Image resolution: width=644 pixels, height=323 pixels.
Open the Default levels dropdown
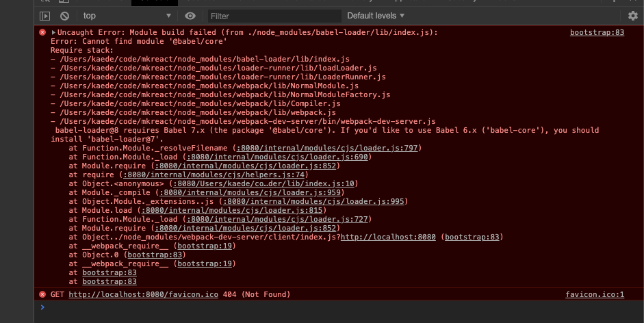(x=376, y=16)
